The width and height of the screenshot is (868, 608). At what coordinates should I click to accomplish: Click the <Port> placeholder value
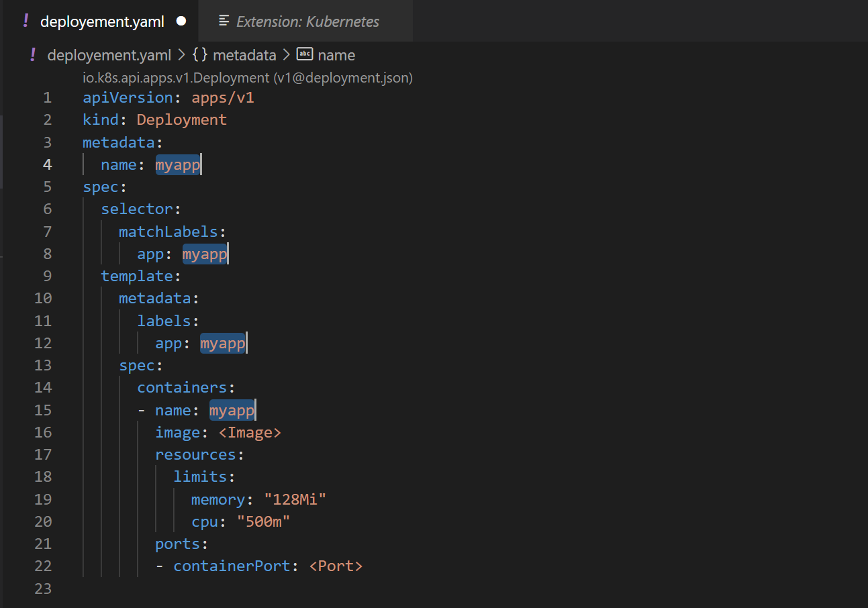click(x=336, y=566)
